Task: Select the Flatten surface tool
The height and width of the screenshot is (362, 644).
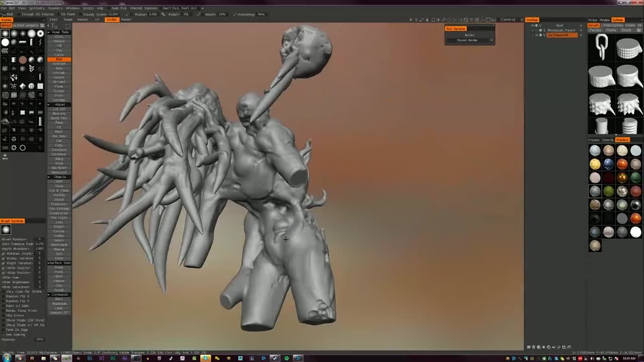Action: [x=59, y=281]
